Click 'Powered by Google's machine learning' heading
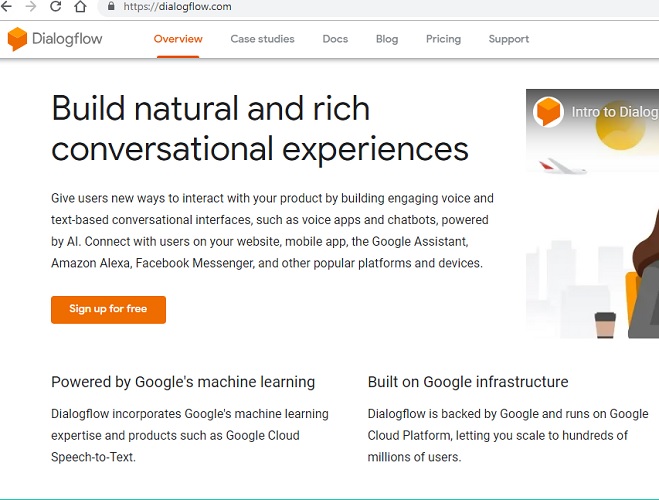 coord(183,382)
